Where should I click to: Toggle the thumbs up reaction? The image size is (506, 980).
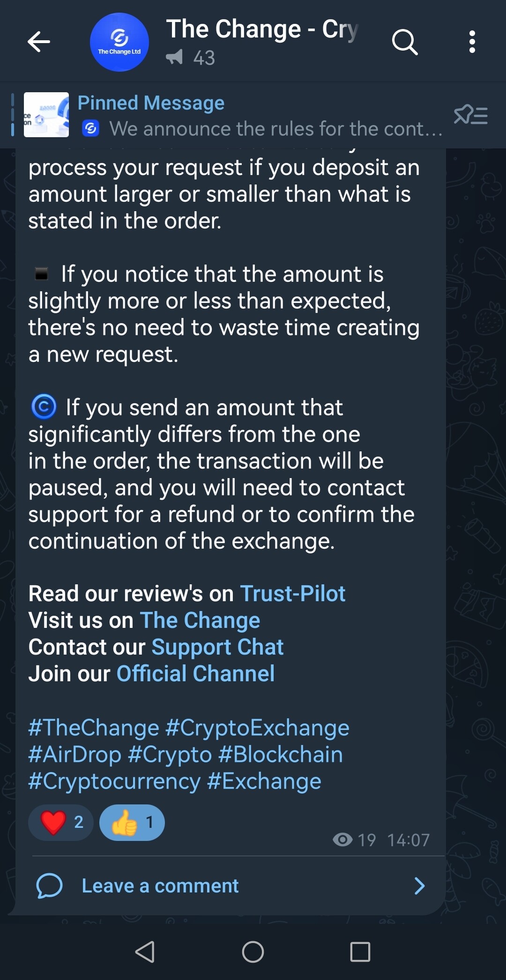coord(132,823)
